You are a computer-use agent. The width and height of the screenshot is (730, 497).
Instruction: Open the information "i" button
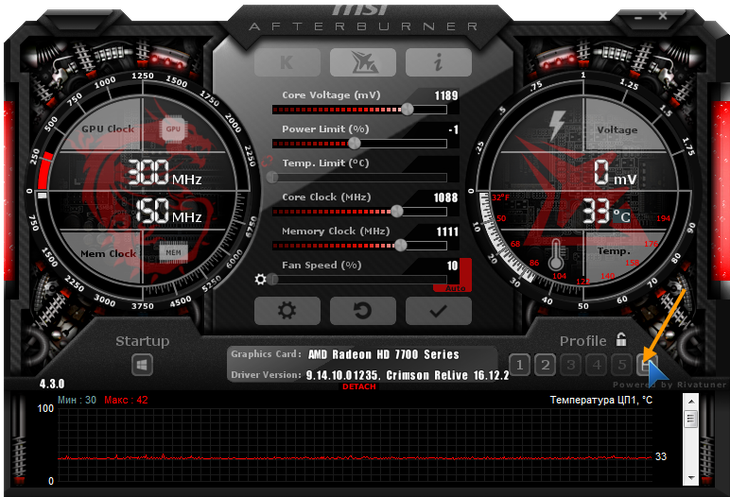pyautogui.click(x=438, y=62)
